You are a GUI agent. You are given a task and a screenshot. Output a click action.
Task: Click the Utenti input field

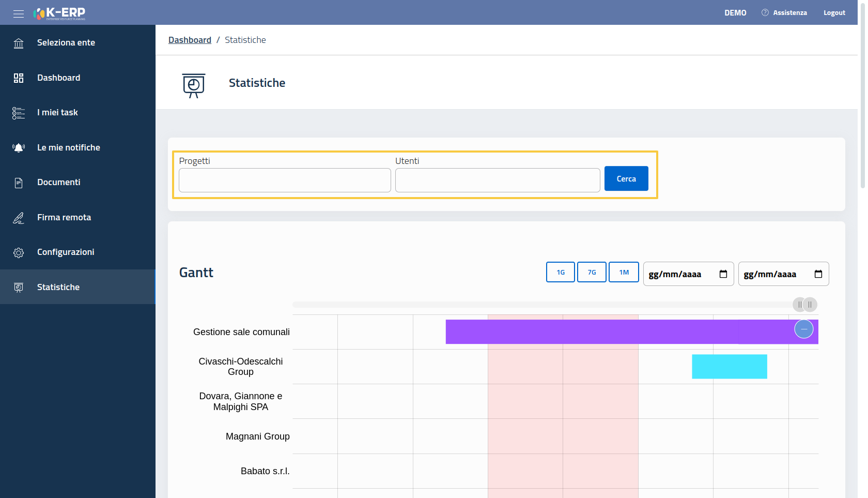498,180
